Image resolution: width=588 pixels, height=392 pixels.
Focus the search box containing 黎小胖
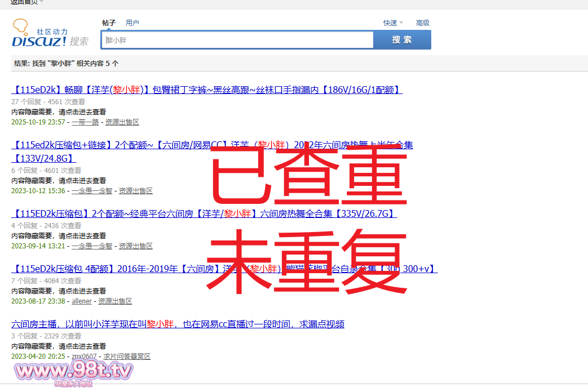pyautogui.click(x=237, y=40)
